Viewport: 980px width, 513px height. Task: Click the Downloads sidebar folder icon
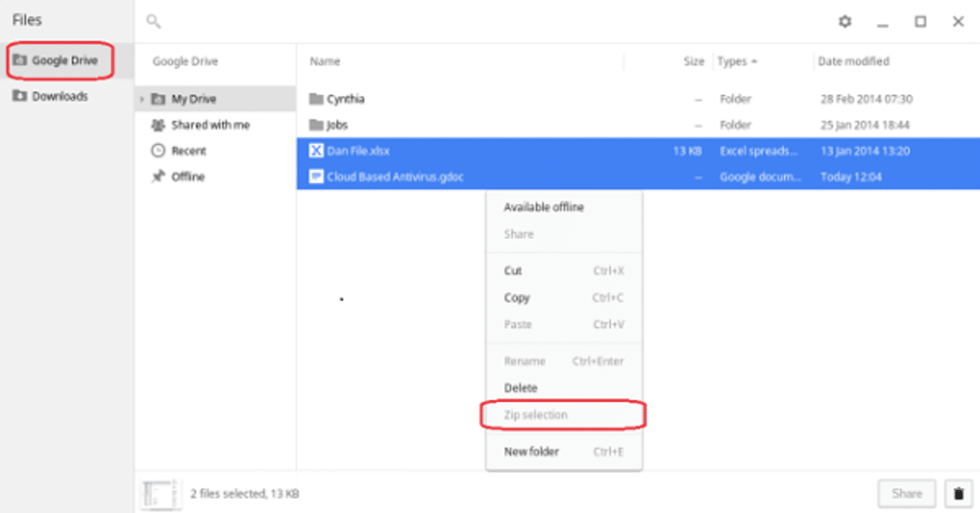click(20, 96)
